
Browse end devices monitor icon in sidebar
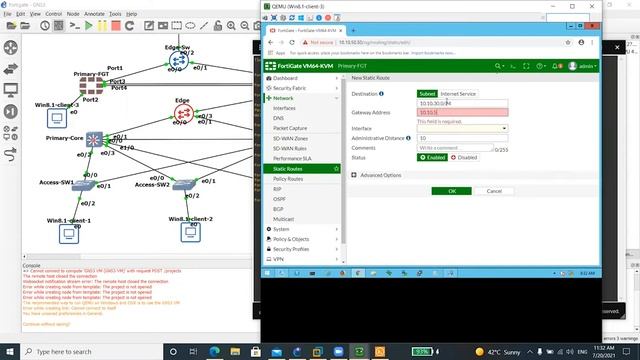11,90
